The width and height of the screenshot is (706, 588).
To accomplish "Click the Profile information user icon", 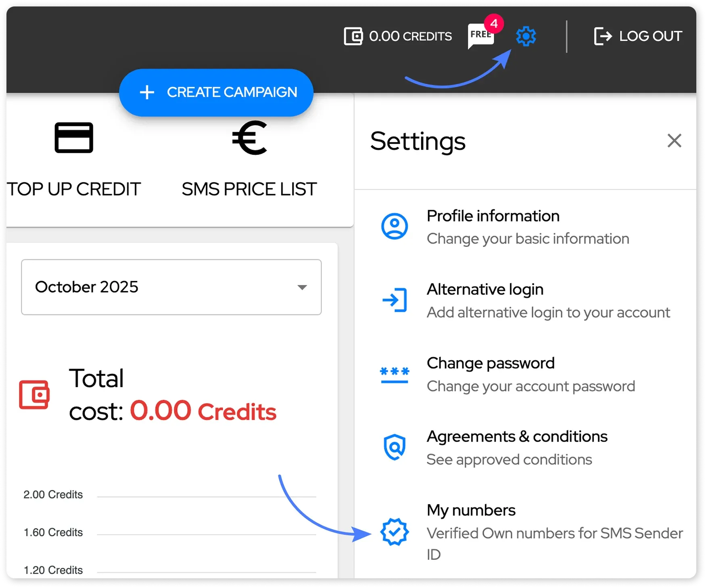I will (395, 226).
